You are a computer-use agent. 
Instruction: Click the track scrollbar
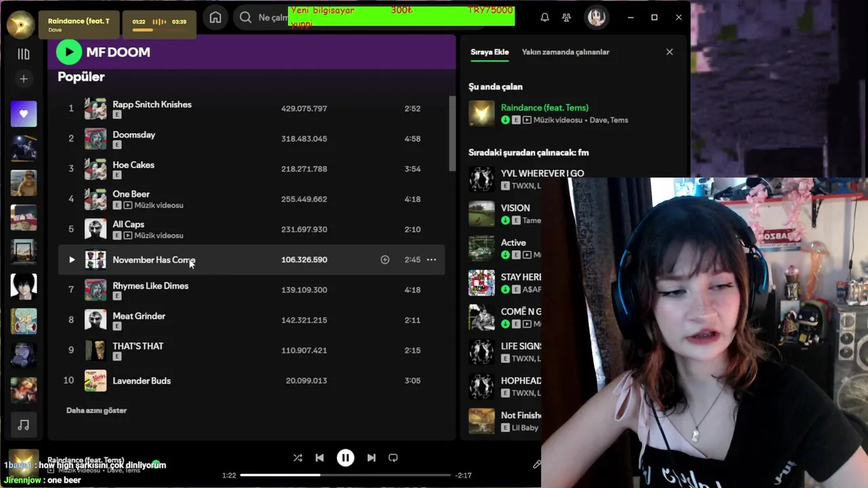point(452,134)
